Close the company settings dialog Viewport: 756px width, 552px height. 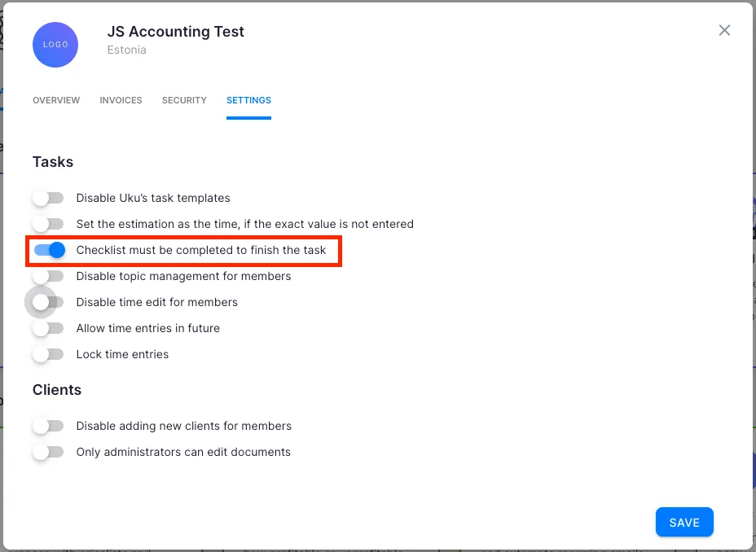tap(724, 30)
